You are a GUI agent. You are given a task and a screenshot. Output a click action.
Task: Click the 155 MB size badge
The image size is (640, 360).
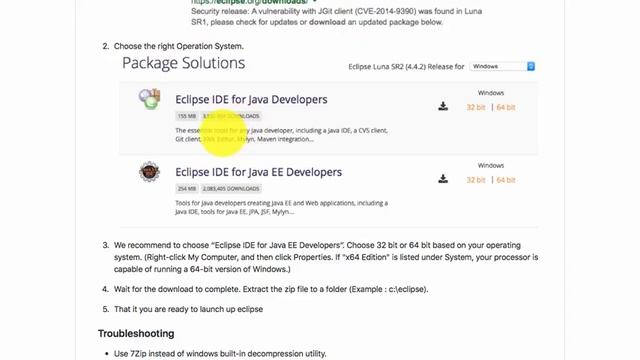(x=187, y=116)
